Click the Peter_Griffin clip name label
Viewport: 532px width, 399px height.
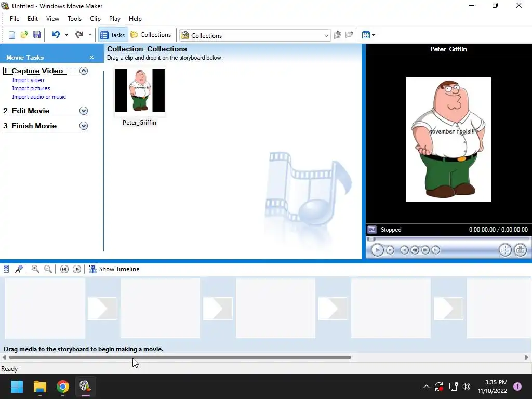pos(139,123)
